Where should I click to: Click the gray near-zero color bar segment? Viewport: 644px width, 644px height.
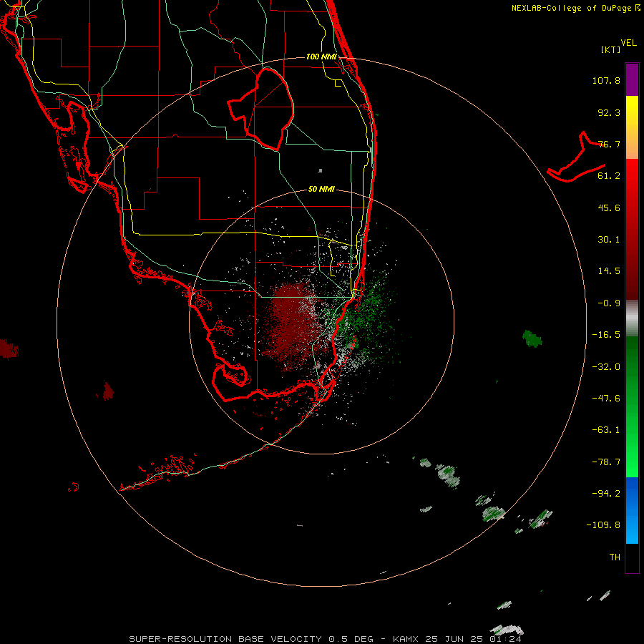pos(632,318)
